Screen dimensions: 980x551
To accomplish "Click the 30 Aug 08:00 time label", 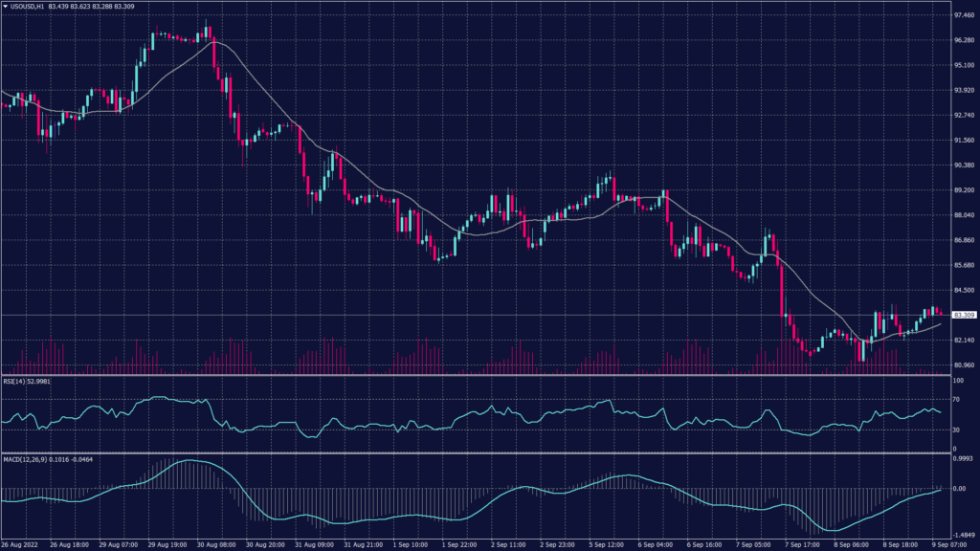I will coord(218,544).
